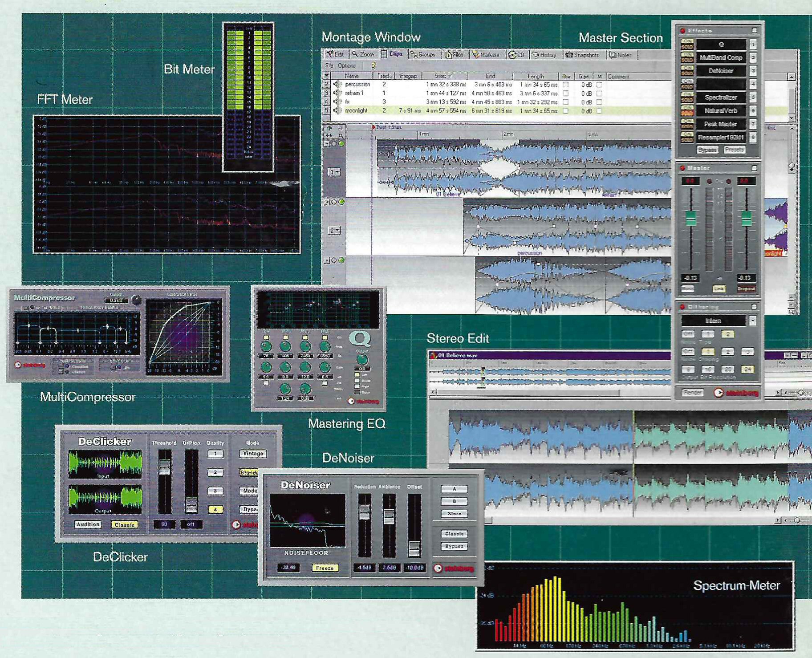This screenshot has width=812, height=658.
Task: Select Quality 4 in DeClicker
Action: point(215,509)
